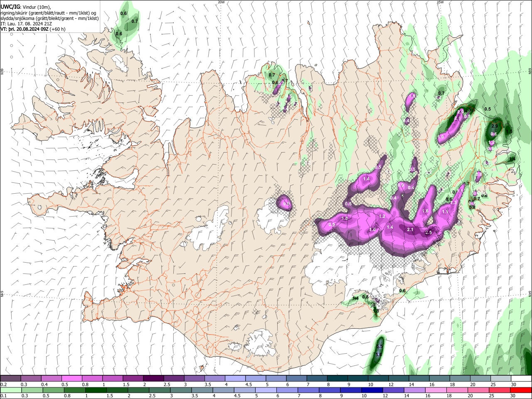
Task: Click the 'VT: þri. 20.08.2024 09Z (+60 h)' line
Action: tap(32, 29)
